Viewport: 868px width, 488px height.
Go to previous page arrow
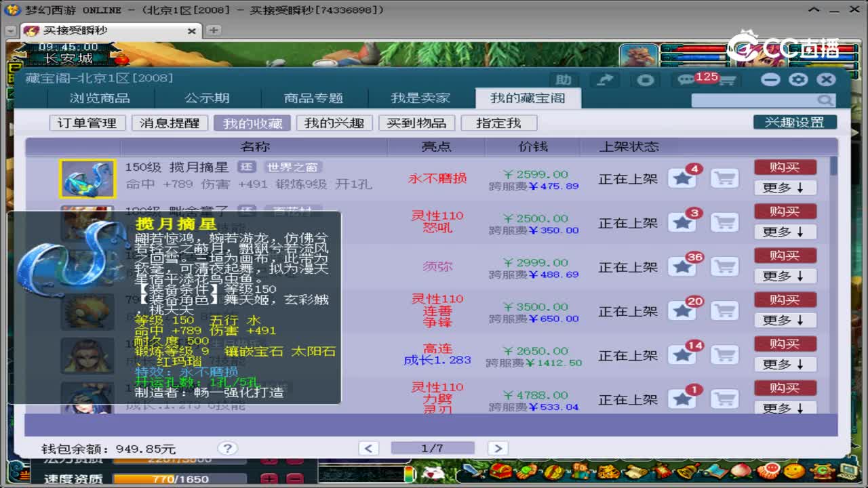pos(368,448)
